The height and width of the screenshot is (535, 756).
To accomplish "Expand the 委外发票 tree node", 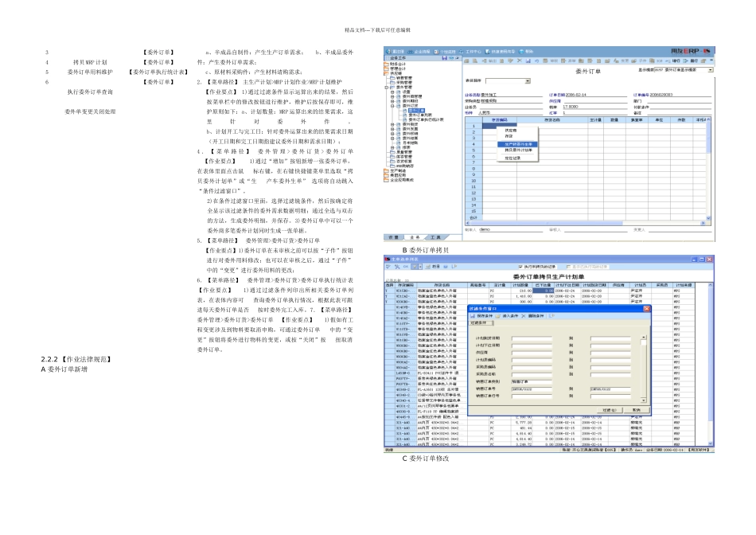I will [392, 129].
